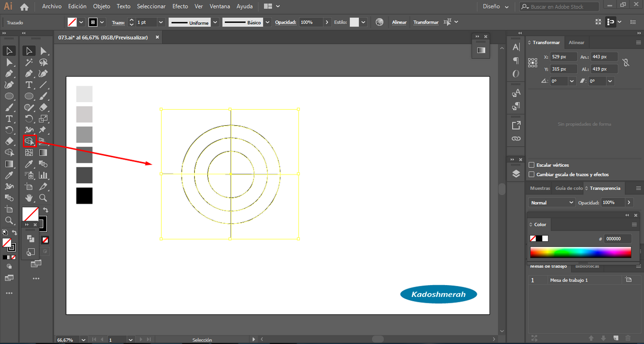The image size is (644, 344).
Task: Switch to the Alinear panel tab
Action: pos(577,43)
